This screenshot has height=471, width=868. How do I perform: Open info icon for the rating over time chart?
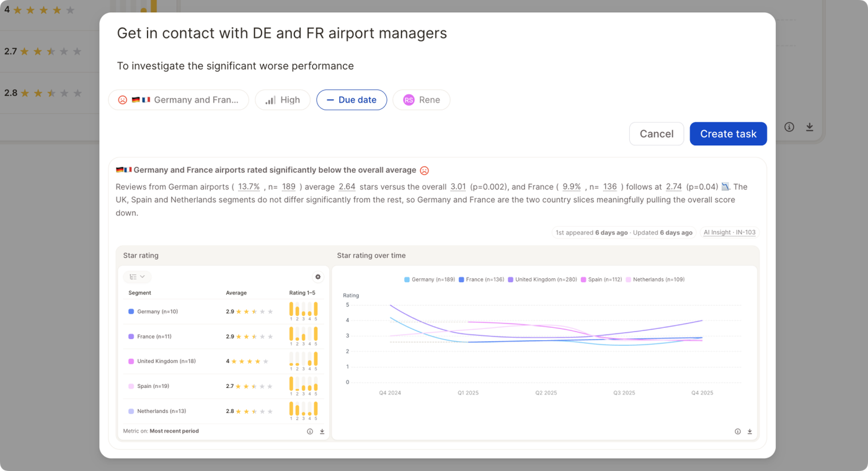(x=738, y=431)
